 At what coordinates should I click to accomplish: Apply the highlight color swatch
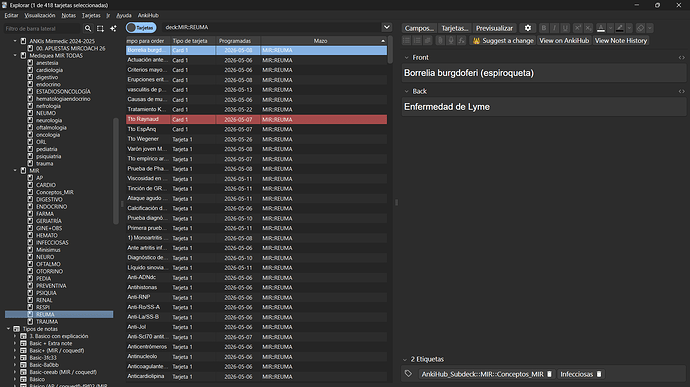pos(620,28)
